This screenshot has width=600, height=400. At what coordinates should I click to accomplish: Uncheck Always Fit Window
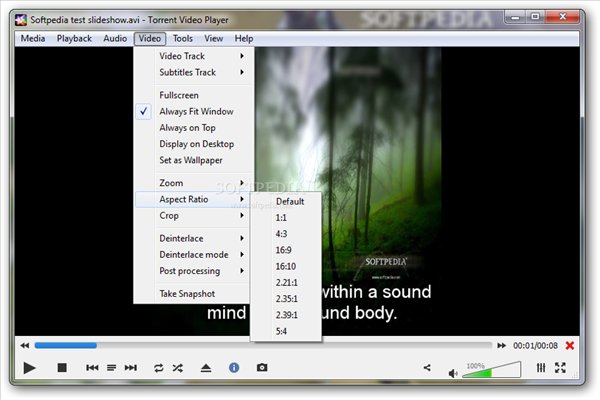(193, 112)
